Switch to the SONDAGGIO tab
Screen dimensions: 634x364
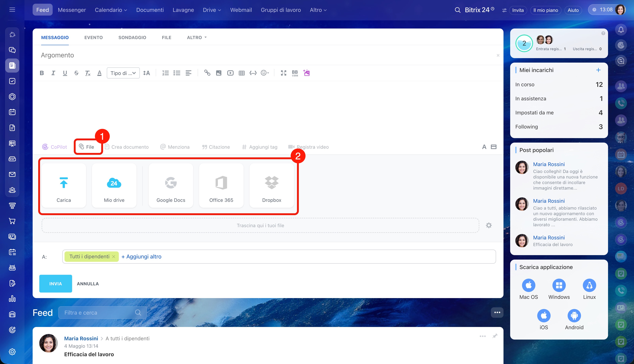click(132, 38)
